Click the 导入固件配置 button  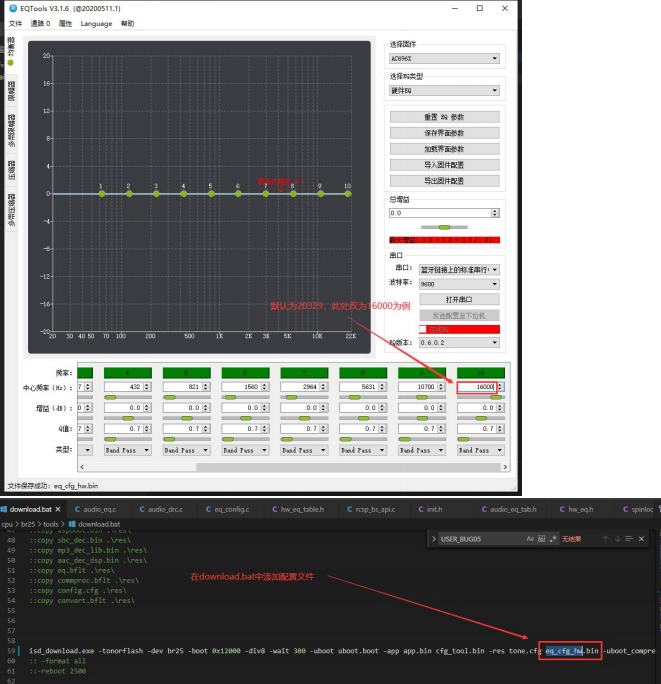[444, 165]
